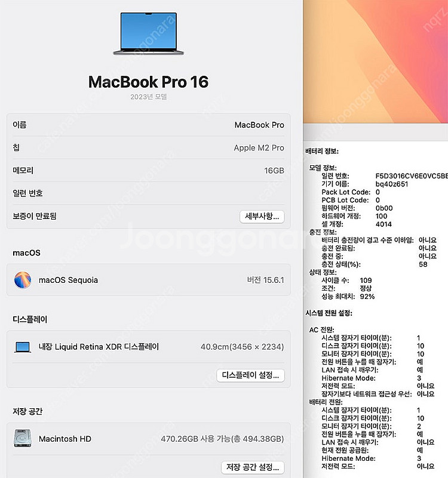The image size is (448, 478).
Task: Click 잠자기보다 네트워크 접근성 우선: label
Action: [x=367, y=394]
